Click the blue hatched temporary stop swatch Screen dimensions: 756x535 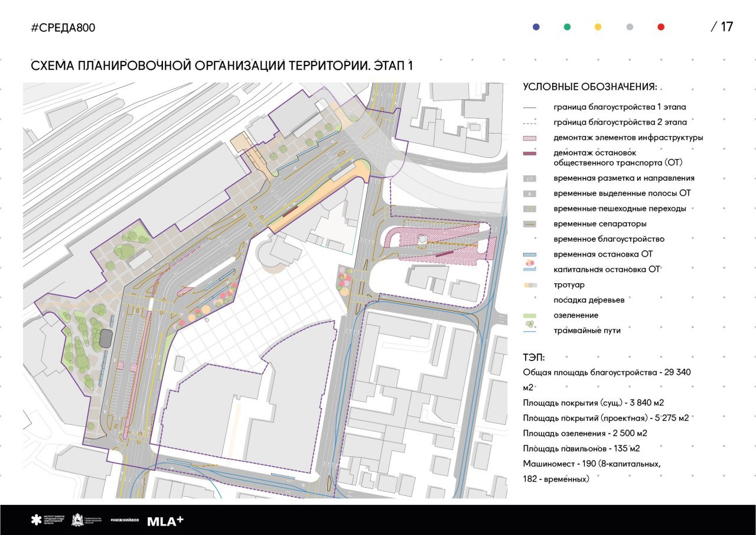(530, 254)
